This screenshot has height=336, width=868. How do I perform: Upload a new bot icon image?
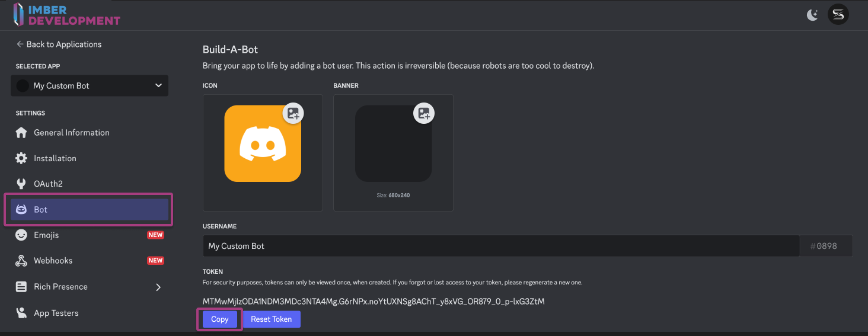[x=293, y=113]
